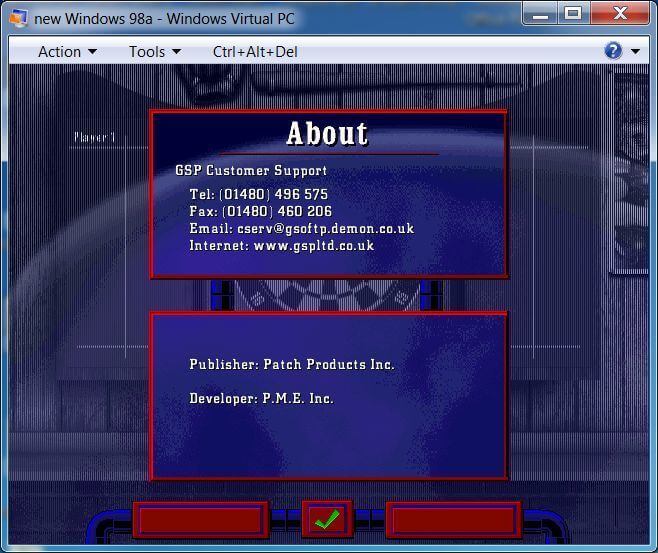Click the Windows Virtual PC title bar icon

tap(18, 18)
